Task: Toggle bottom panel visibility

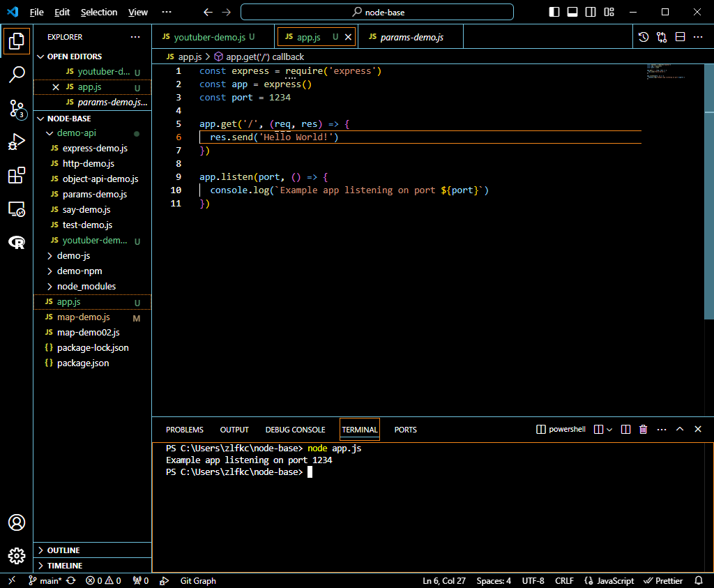Action: coord(572,12)
